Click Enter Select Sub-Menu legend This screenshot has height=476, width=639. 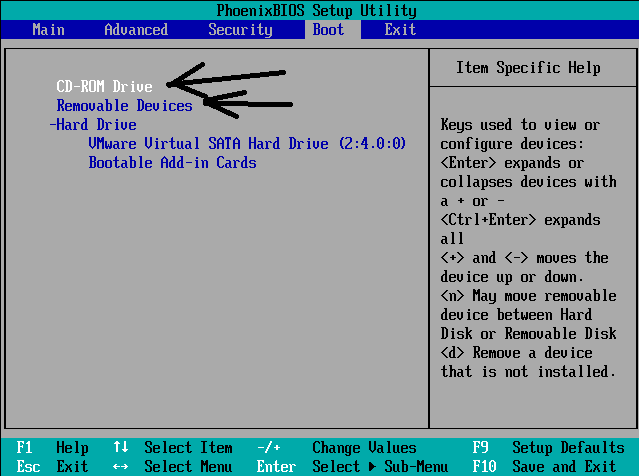(x=350, y=466)
